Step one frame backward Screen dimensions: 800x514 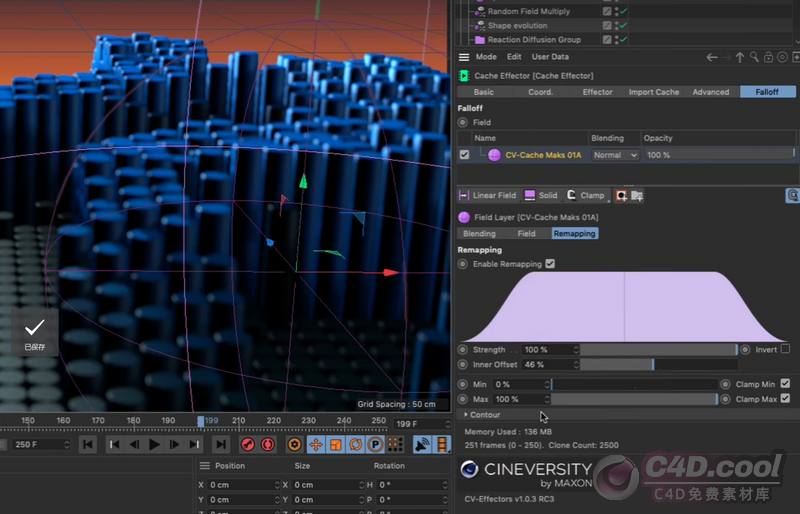point(134,445)
